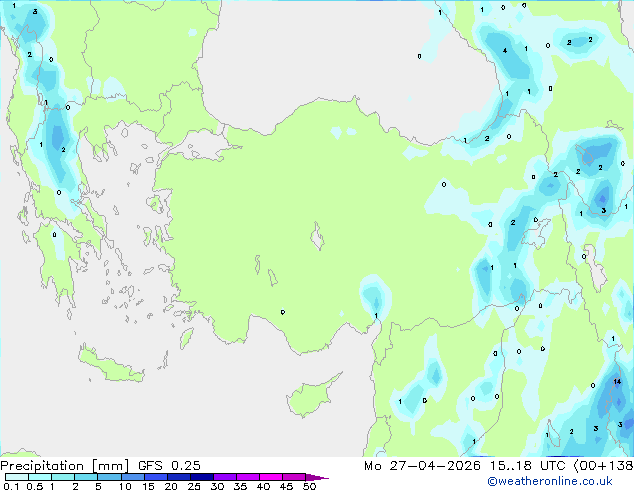Click the '50' legend scale label

pos(309,486)
